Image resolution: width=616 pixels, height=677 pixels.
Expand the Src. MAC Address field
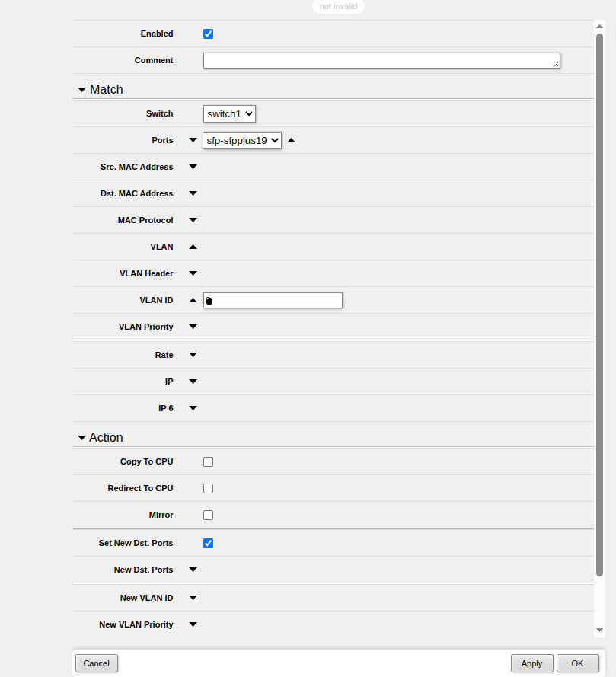pyautogui.click(x=193, y=167)
